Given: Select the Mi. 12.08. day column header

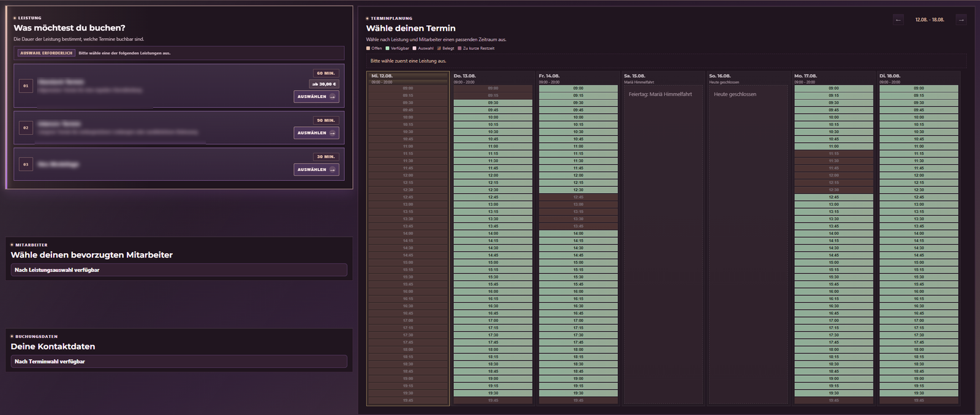Looking at the screenshot, I should pos(408,78).
